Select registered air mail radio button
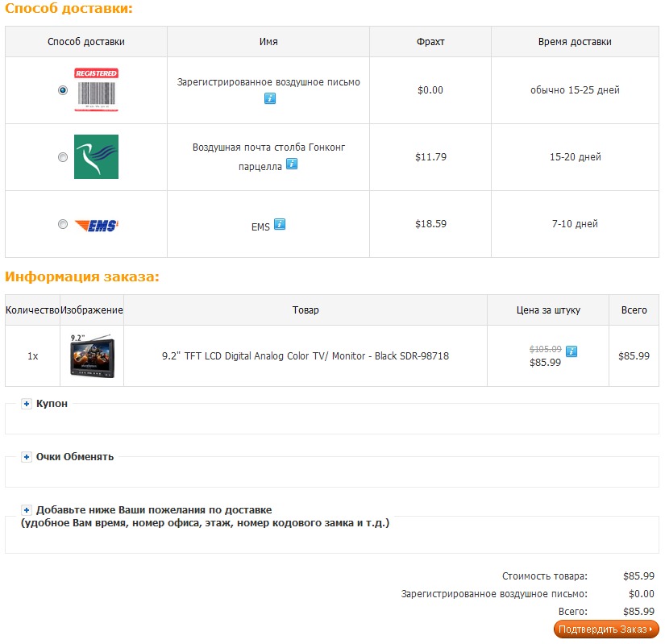Image resolution: width=665 pixels, height=644 pixels. coord(63,90)
